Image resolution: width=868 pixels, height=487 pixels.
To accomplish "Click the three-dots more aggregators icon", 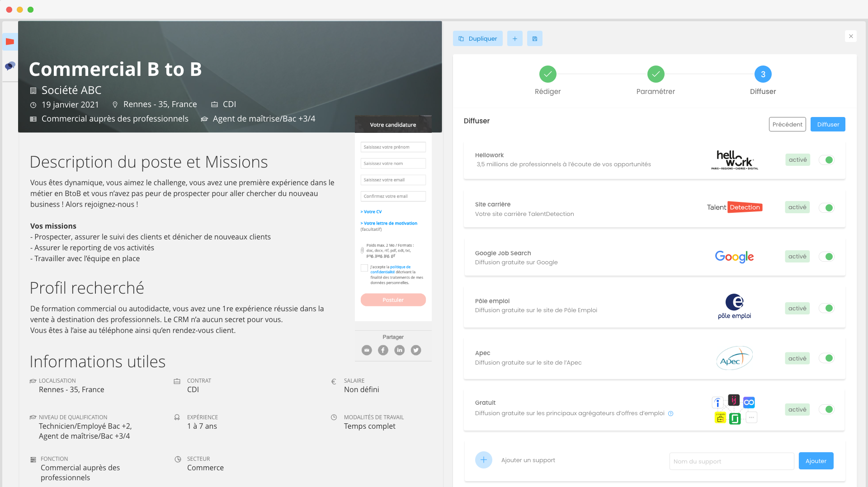I will tap(751, 417).
